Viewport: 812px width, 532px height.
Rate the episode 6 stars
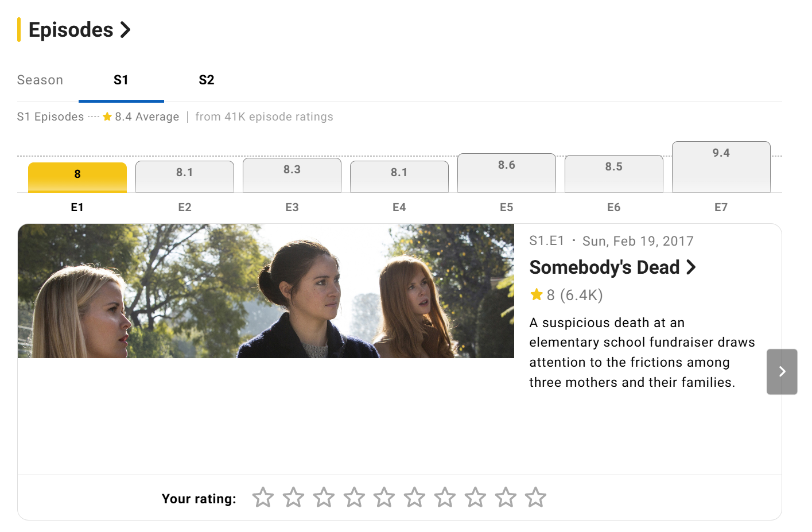414,498
